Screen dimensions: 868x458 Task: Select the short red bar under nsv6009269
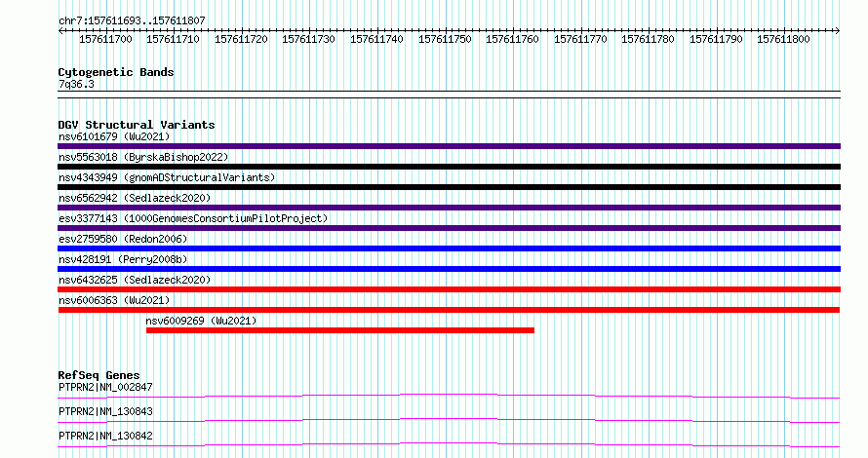click(x=340, y=330)
